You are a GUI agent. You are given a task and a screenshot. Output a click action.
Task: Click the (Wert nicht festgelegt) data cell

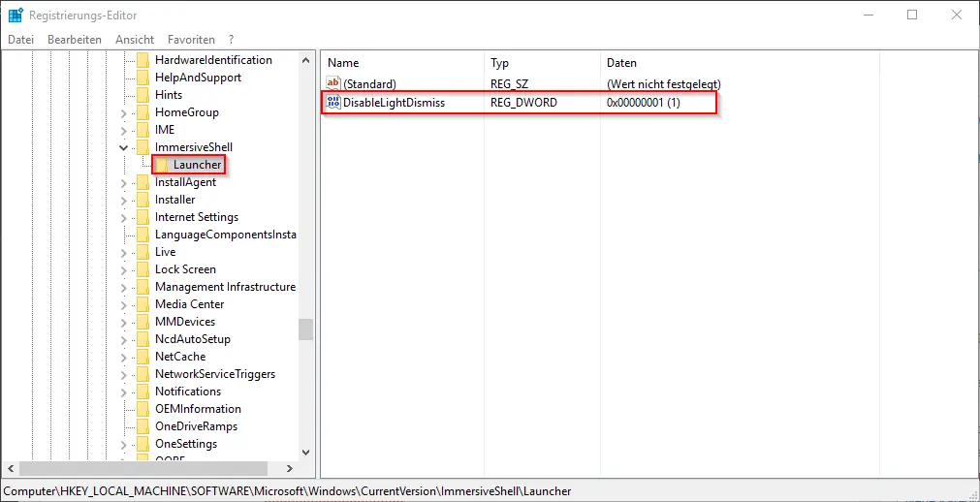click(664, 83)
